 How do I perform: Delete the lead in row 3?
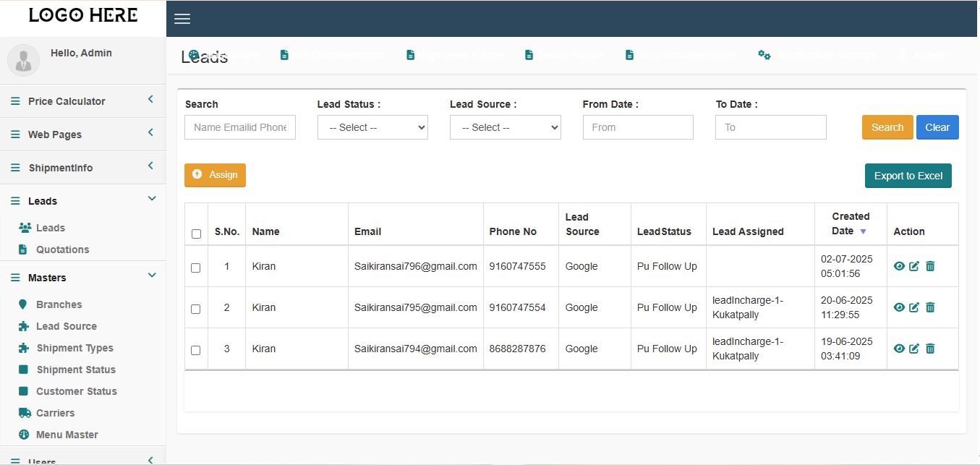pyautogui.click(x=930, y=349)
